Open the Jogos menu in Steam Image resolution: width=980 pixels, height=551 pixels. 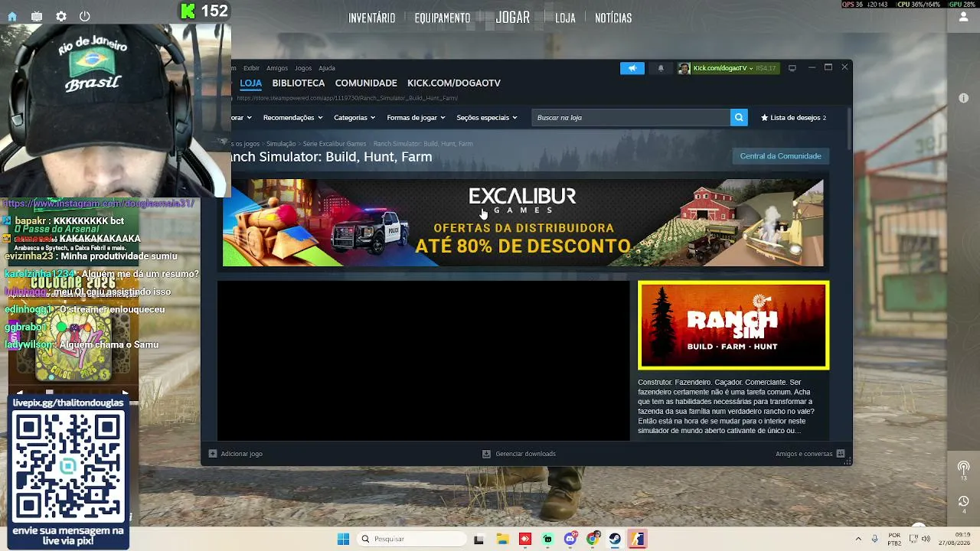point(303,68)
